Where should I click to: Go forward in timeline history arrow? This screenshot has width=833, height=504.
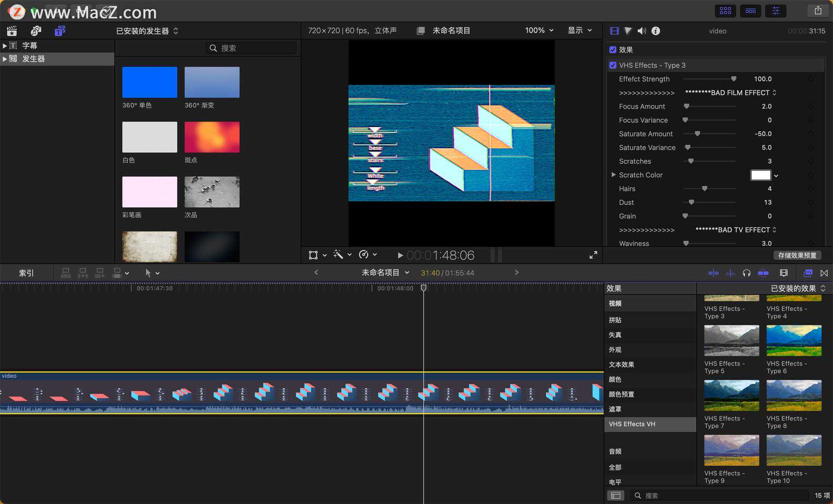click(516, 272)
